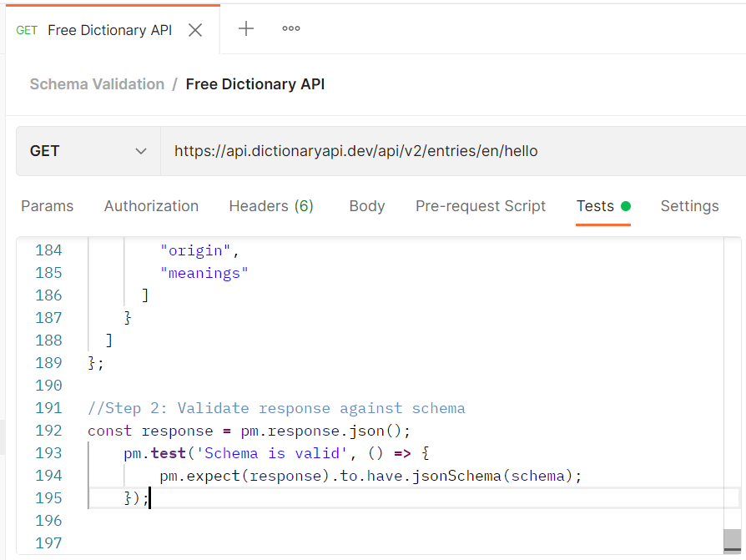Select the active Tests tab
The image size is (746, 560).
pyautogui.click(x=593, y=206)
